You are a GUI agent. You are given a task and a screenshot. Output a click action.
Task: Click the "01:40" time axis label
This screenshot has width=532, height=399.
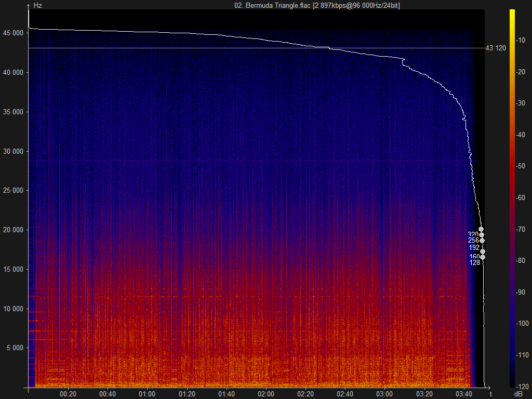pos(227,394)
